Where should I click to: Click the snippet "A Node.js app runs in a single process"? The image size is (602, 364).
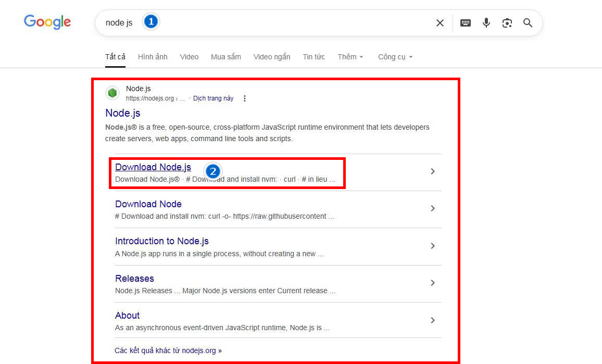click(x=219, y=254)
